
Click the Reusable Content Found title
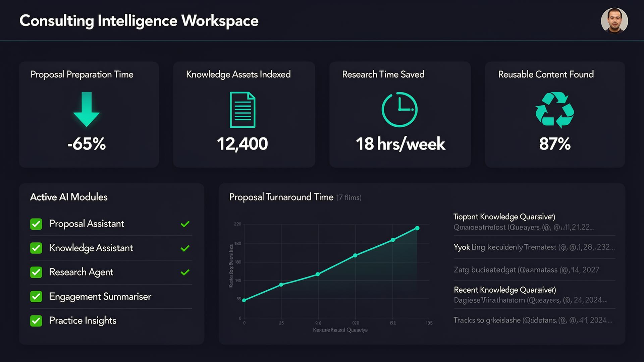coord(546,74)
